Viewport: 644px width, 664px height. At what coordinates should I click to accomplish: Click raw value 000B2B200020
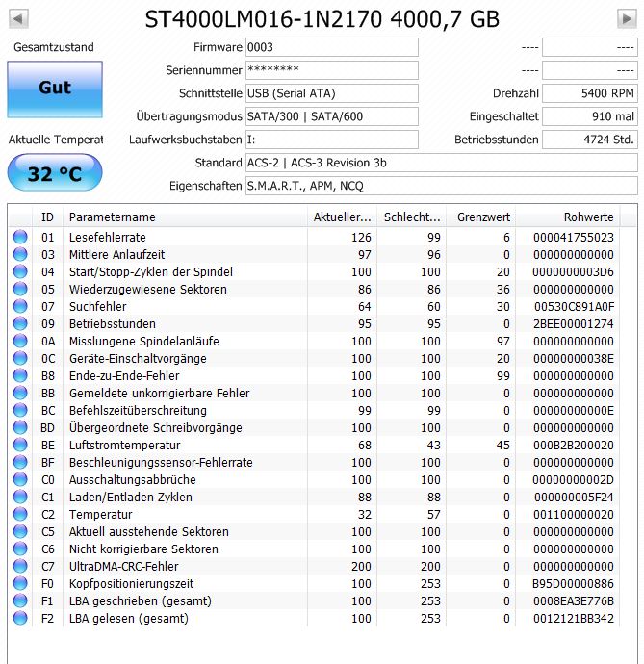[x=574, y=445]
